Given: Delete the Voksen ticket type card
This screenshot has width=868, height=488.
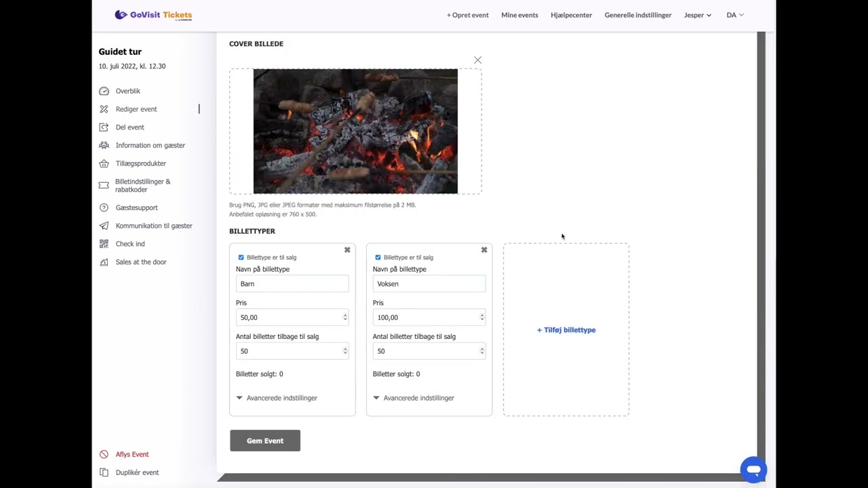Looking at the screenshot, I should click(484, 250).
